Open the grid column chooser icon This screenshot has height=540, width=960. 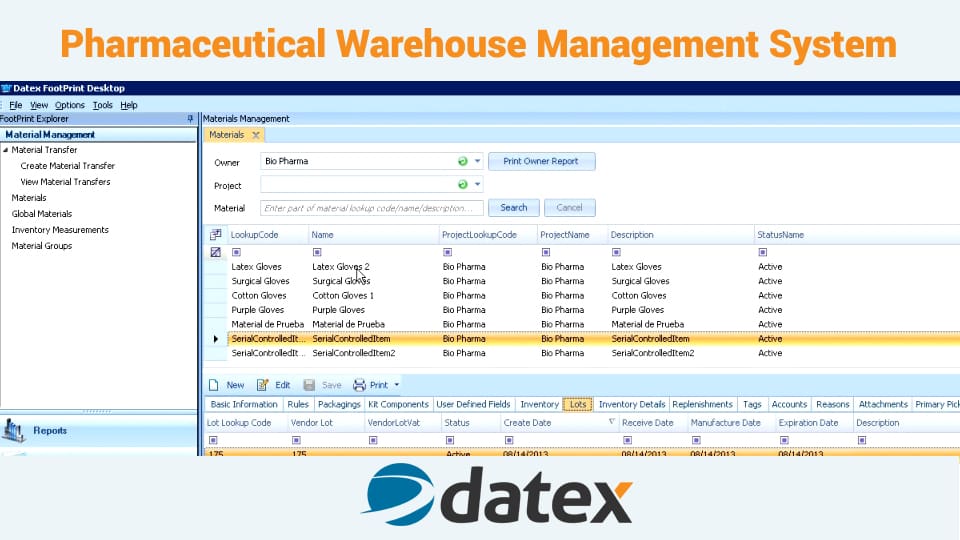pyautogui.click(x=216, y=234)
